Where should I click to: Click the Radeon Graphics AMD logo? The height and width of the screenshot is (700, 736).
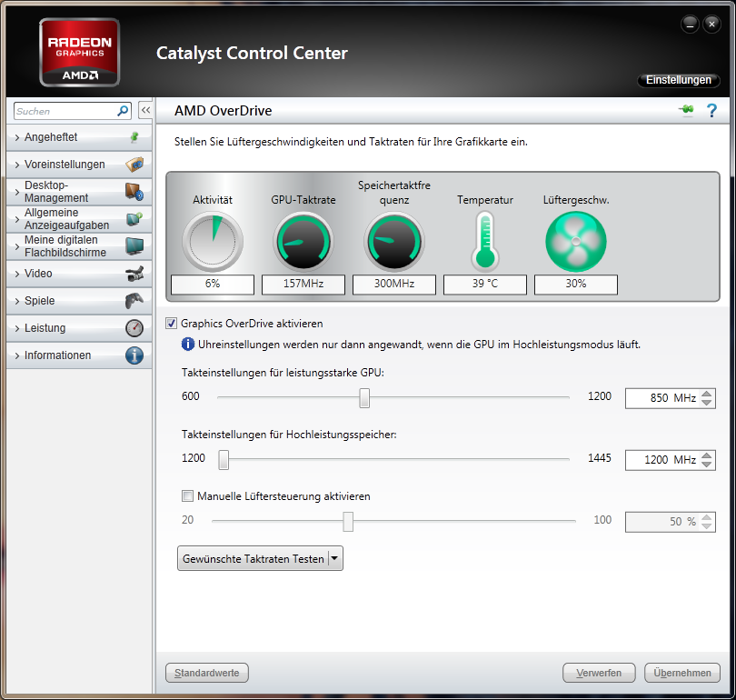(79, 53)
